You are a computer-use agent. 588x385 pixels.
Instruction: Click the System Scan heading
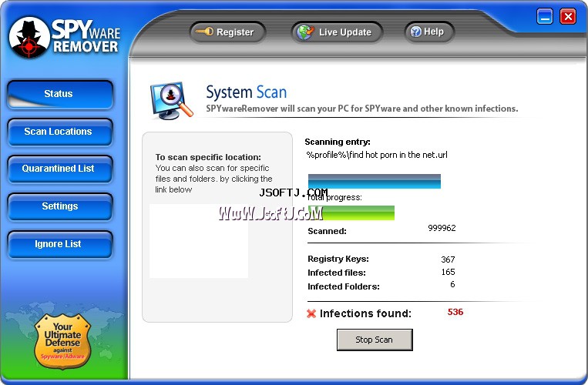click(x=247, y=92)
